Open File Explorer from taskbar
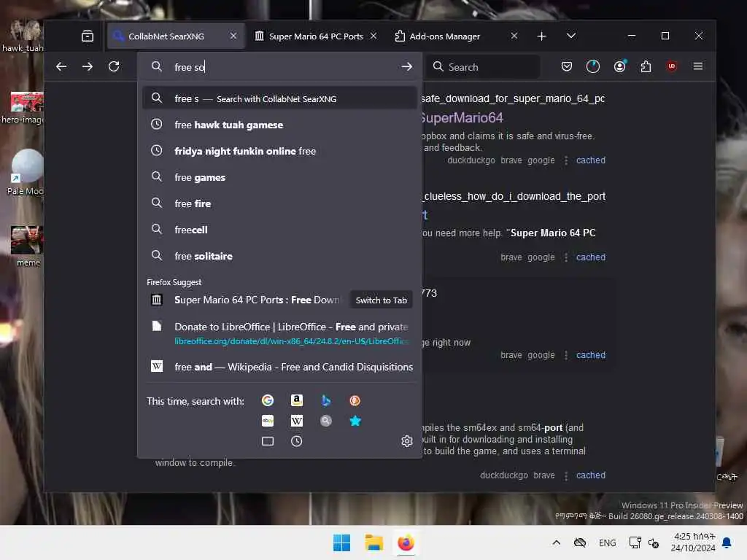Image resolution: width=747 pixels, height=560 pixels. 374,542
